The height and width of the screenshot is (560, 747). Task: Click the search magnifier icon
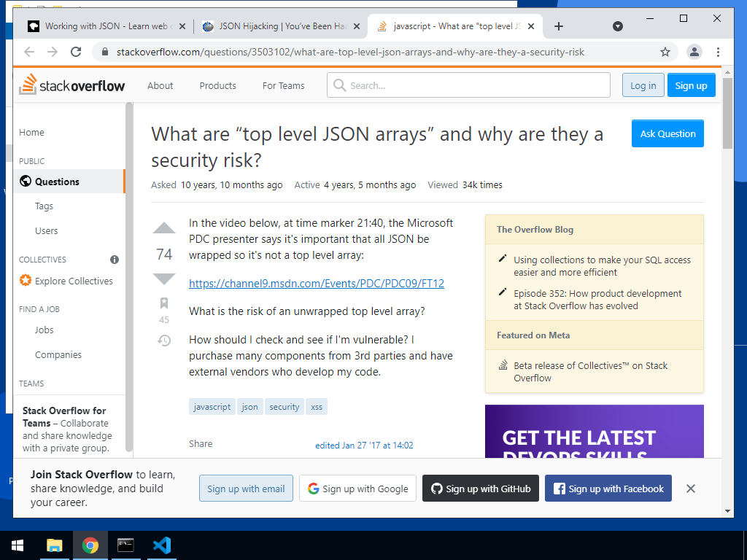tap(340, 85)
